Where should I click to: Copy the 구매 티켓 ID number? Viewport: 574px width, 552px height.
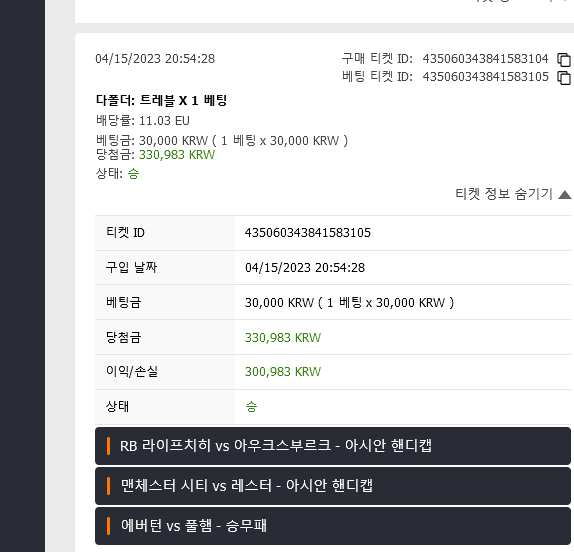[x=563, y=60]
